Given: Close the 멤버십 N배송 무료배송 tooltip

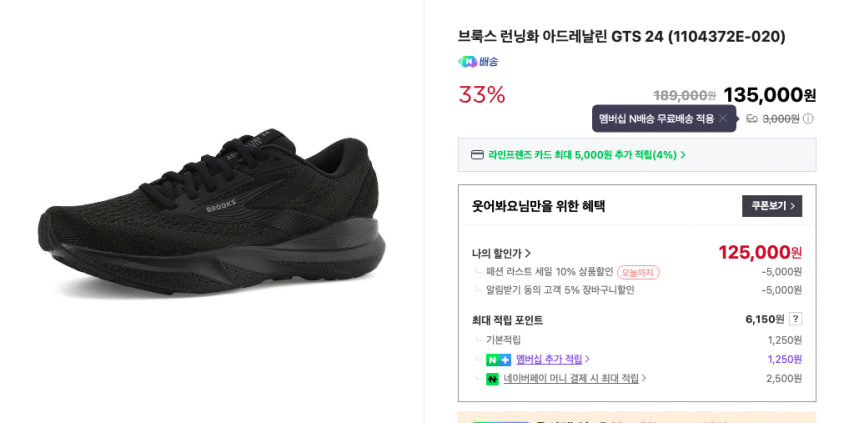Looking at the screenshot, I should click(723, 118).
